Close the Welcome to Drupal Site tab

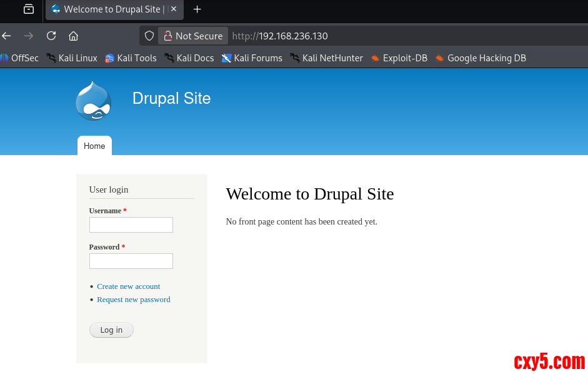[x=174, y=9]
